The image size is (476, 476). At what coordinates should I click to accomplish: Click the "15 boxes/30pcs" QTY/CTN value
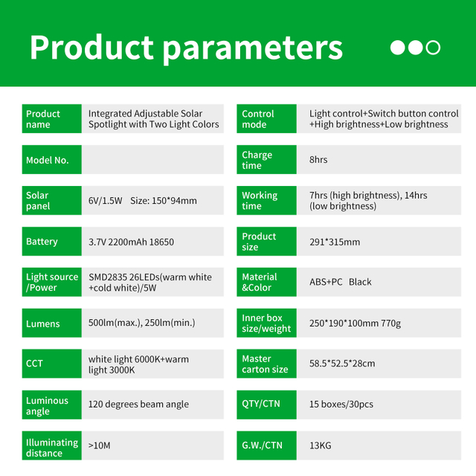coord(341,405)
